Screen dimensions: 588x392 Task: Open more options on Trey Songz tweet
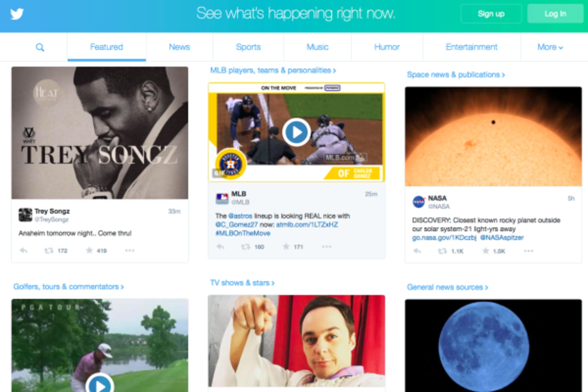tap(130, 251)
